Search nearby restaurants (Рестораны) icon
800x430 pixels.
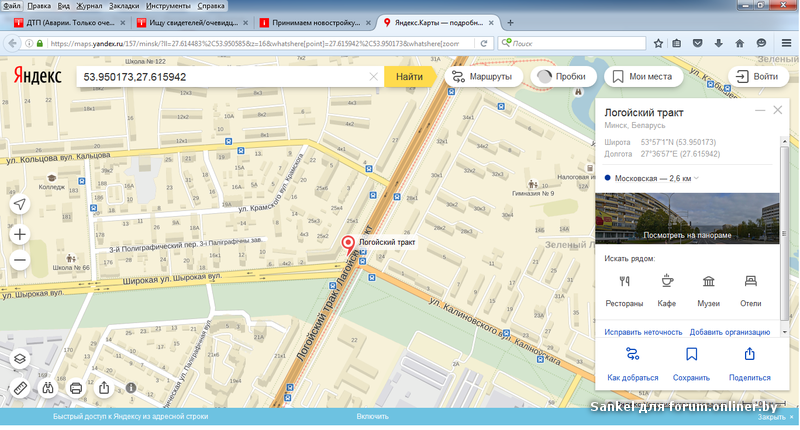(625, 281)
